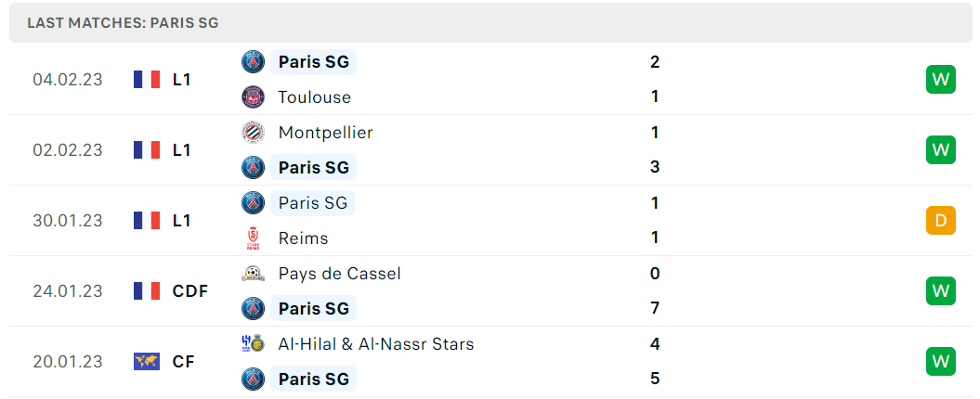The width and height of the screenshot is (980, 399).
Task: Open the Pays de Cassel team link
Action: pos(339,274)
